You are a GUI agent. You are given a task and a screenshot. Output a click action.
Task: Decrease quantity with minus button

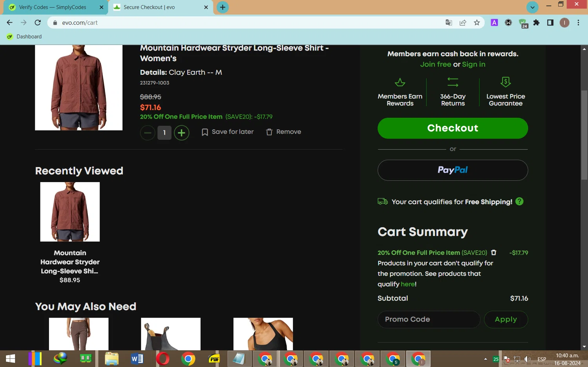[x=147, y=133]
